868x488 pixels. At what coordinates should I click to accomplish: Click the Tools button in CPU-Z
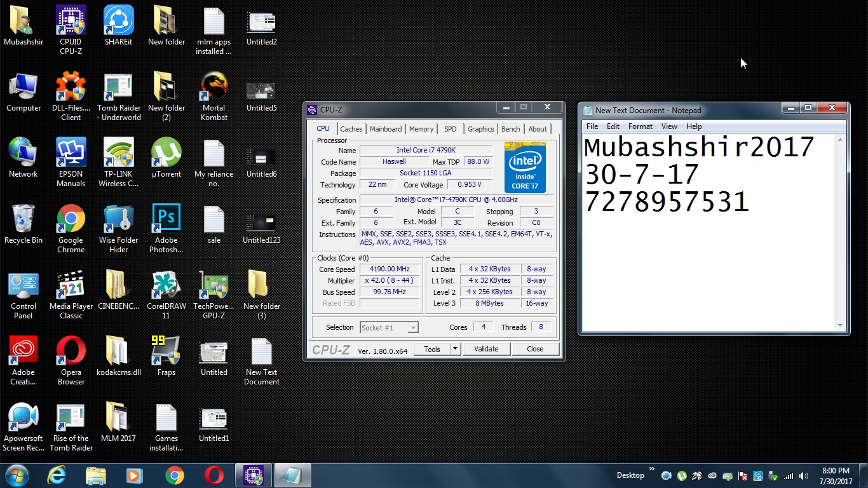[x=432, y=349]
